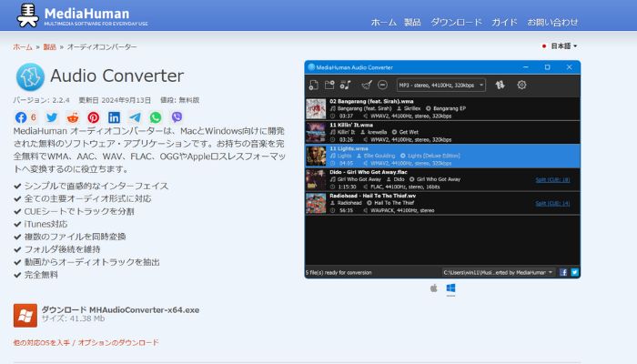The image size is (637, 364).
Task: Open the ホーム menu item in header
Action: point(383,22)
